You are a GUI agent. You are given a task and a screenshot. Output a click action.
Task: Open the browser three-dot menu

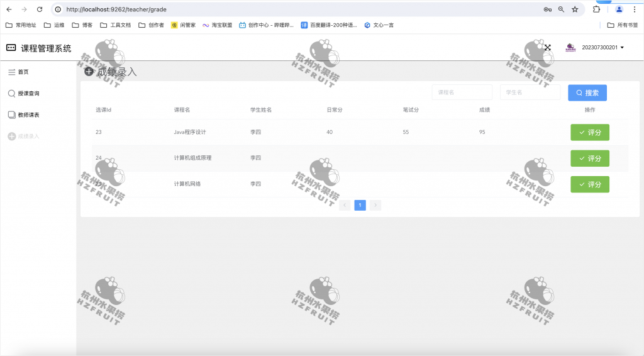pos(634,9)
